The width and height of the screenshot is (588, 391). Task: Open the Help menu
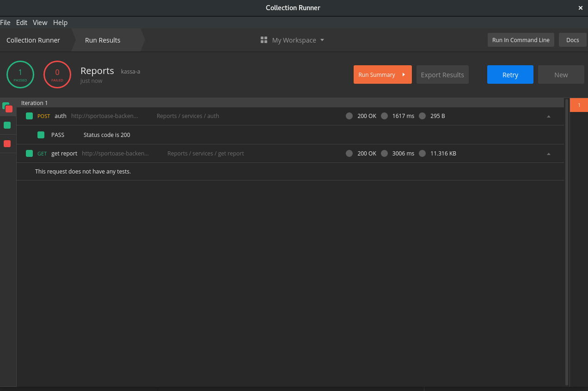60,22
